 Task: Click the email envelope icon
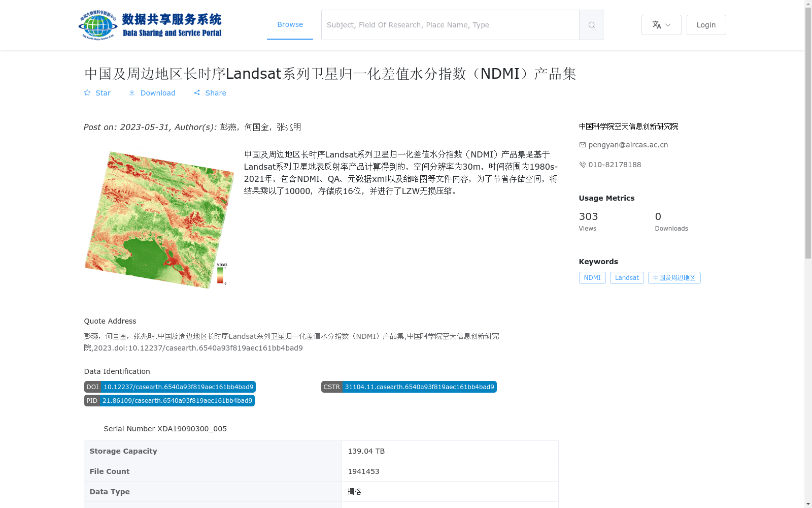coord(582,145)
